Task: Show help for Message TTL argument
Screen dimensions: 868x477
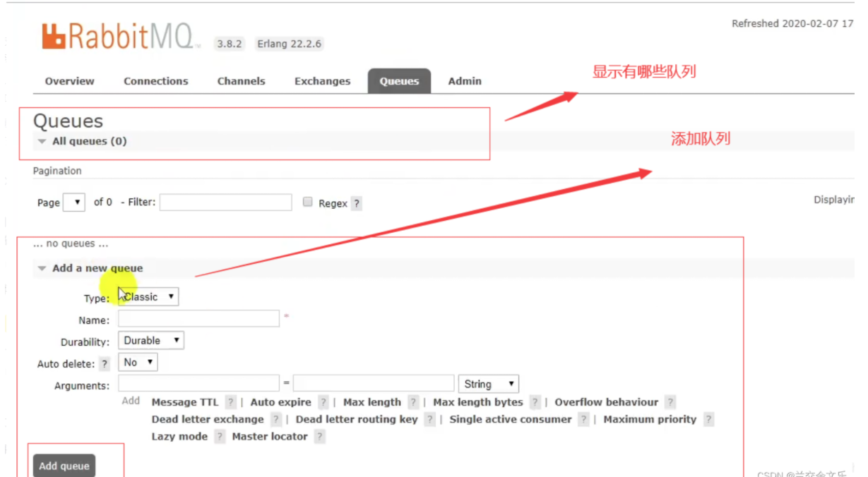Action: [230, 402]
